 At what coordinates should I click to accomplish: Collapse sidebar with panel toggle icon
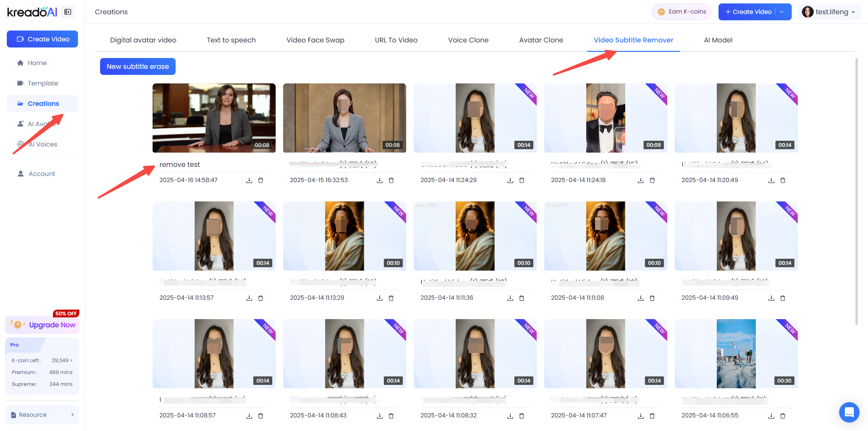pos(68,12)
